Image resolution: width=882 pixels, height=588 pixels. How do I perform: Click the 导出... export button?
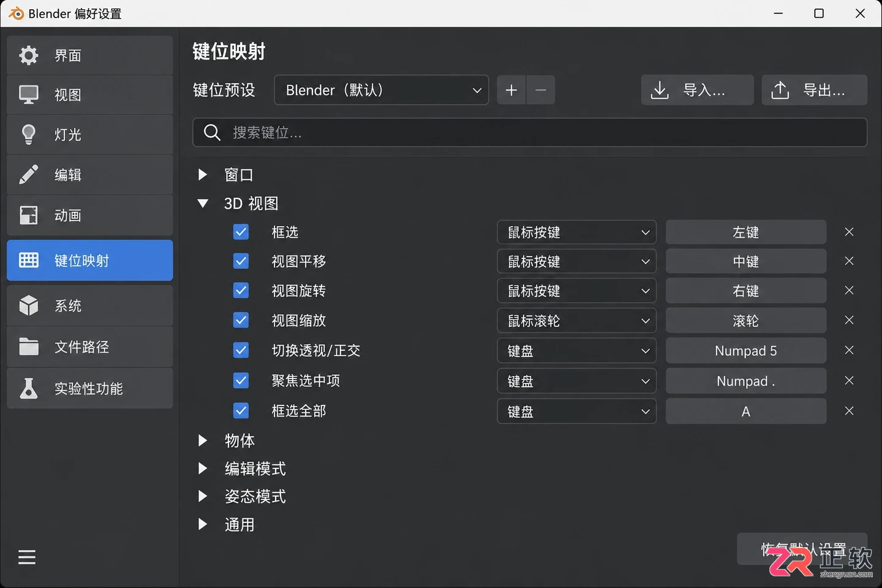815,90
